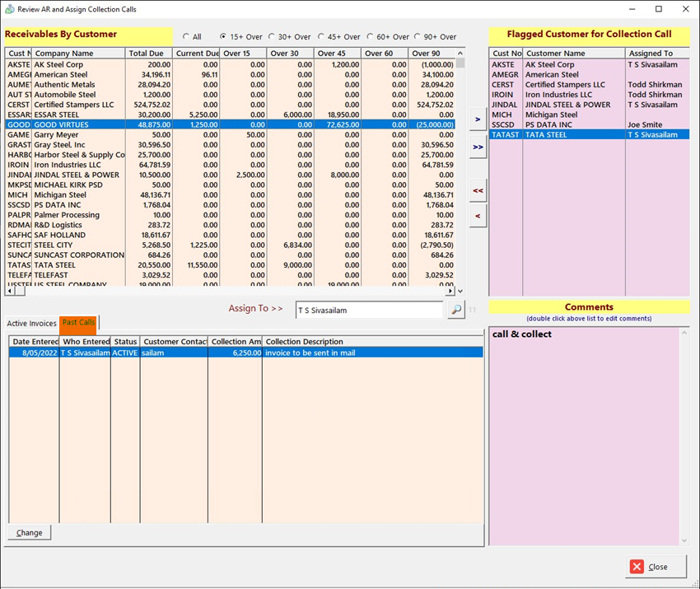700x589 pixels.
Task: Select AK Steel Corp in receivables list
Action: tap(231, 65)
